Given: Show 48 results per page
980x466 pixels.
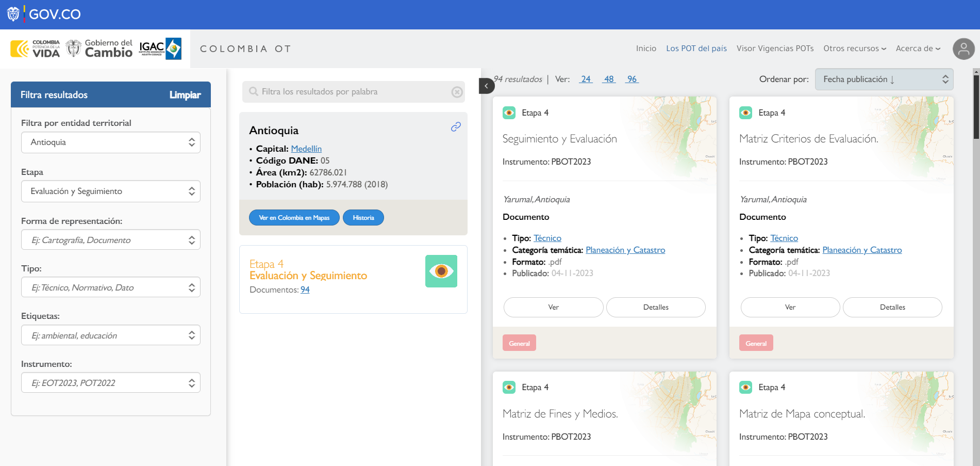Looking at the screenshot, I should pos(609,79).
